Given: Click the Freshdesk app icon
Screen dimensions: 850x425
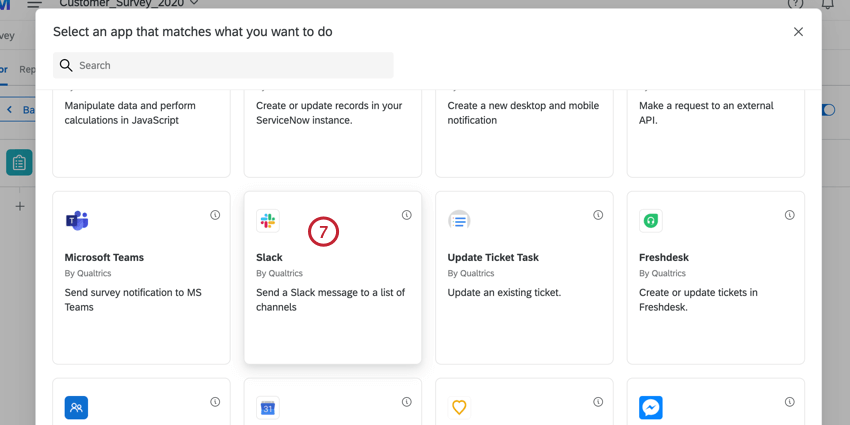Looking at the screenshot, I should point(651,220).
